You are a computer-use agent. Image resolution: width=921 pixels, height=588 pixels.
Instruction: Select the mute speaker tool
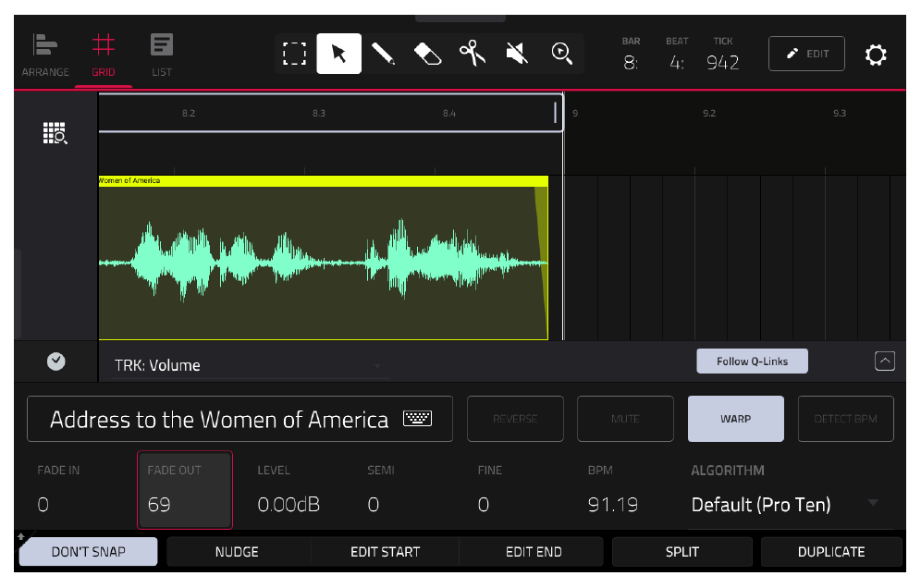(x=517, y=54)
